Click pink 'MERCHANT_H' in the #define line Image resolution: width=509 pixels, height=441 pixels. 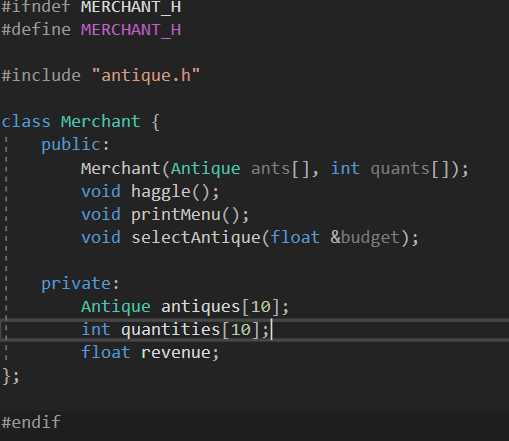pyautogui.click(x=131, y=30)
